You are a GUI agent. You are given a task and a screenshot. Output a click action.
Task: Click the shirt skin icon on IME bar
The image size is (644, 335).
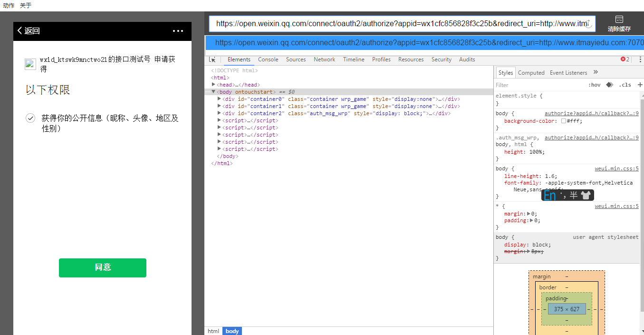[x=586, y=195]
